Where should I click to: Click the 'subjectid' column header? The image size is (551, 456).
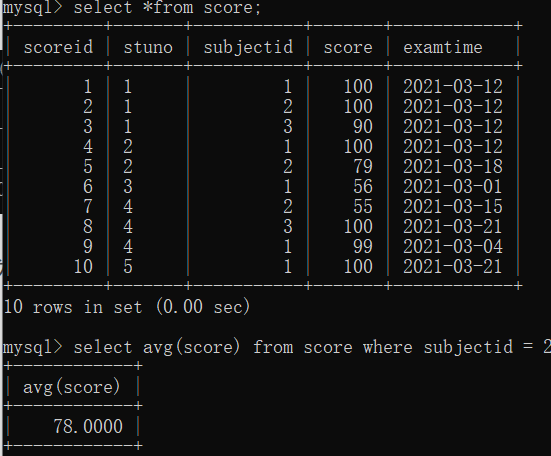click(x=248, y=47)
